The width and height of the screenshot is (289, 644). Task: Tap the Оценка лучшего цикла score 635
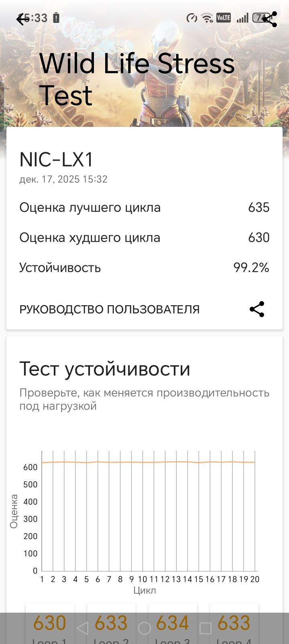click(258, 208)
